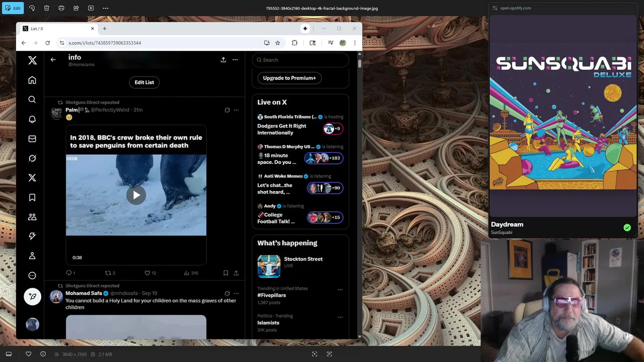Click Upgrade to Premium+ button

289,78
